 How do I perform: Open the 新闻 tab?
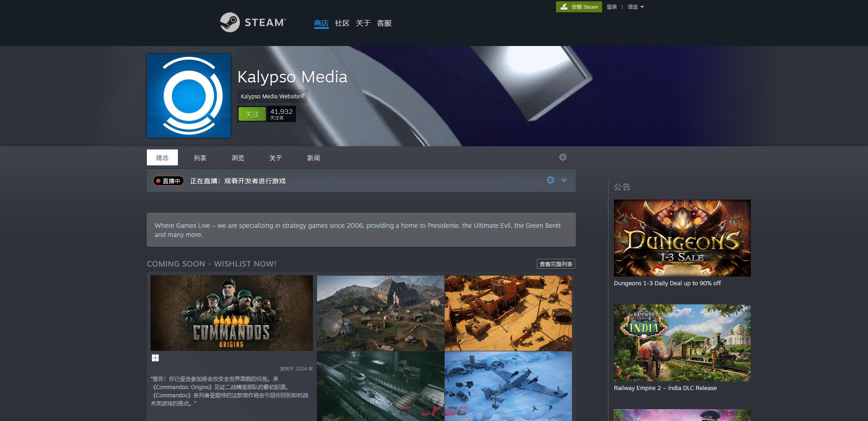[x=313, y=158]
